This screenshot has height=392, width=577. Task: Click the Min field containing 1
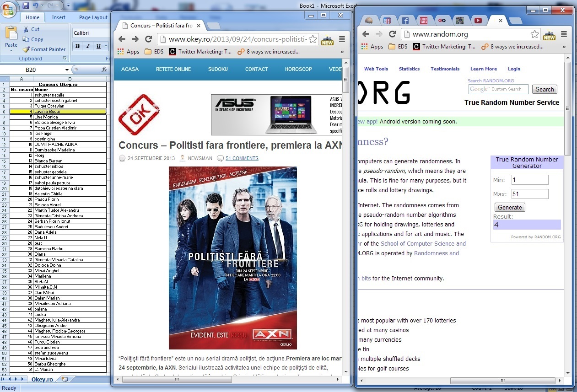[530, 180]
